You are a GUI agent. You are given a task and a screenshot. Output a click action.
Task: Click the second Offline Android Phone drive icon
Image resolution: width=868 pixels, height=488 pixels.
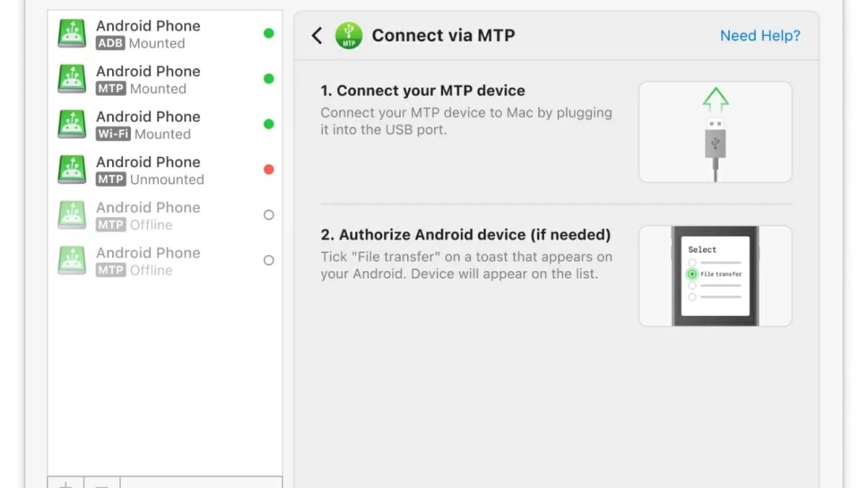coord(72,261)
